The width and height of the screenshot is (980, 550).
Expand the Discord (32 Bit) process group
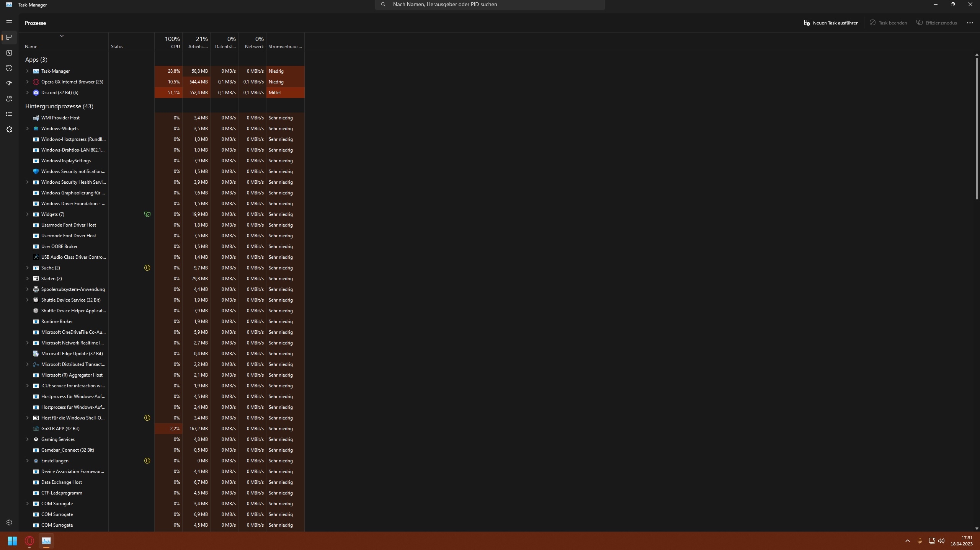coord(27,93)
